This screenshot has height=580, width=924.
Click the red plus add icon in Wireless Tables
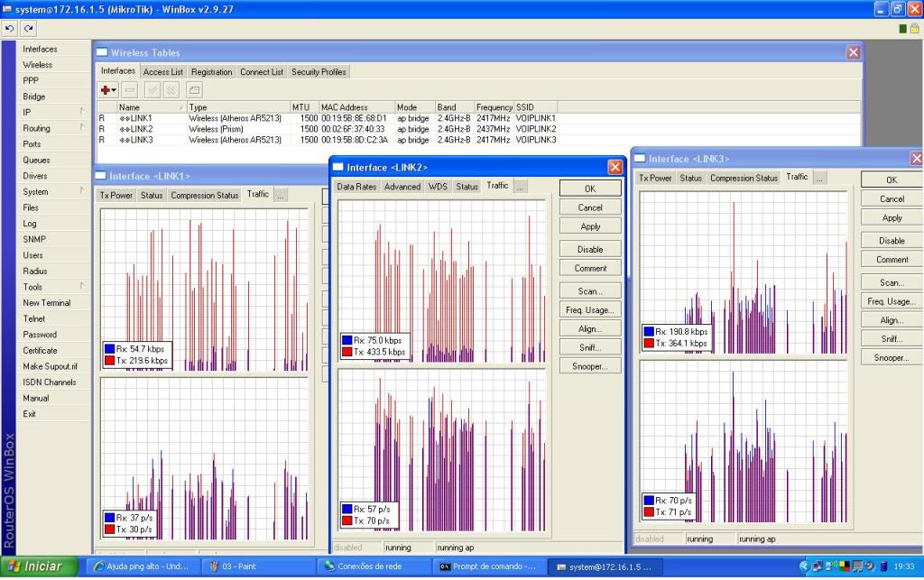[x=105, y=90]
